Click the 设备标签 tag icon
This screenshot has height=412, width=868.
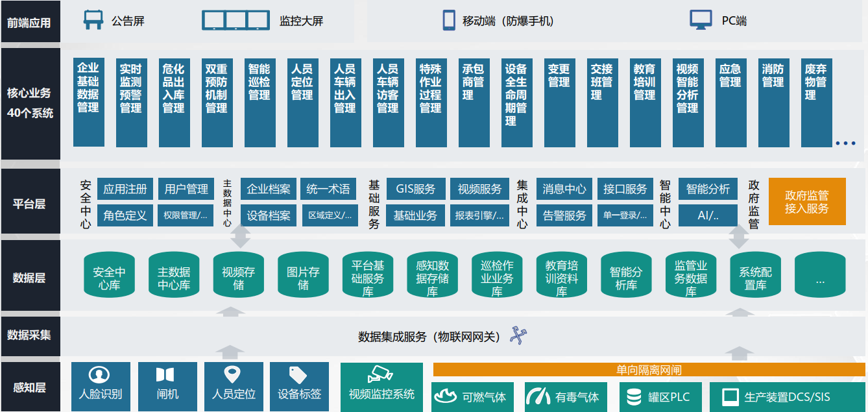click(x=298, y=375)
